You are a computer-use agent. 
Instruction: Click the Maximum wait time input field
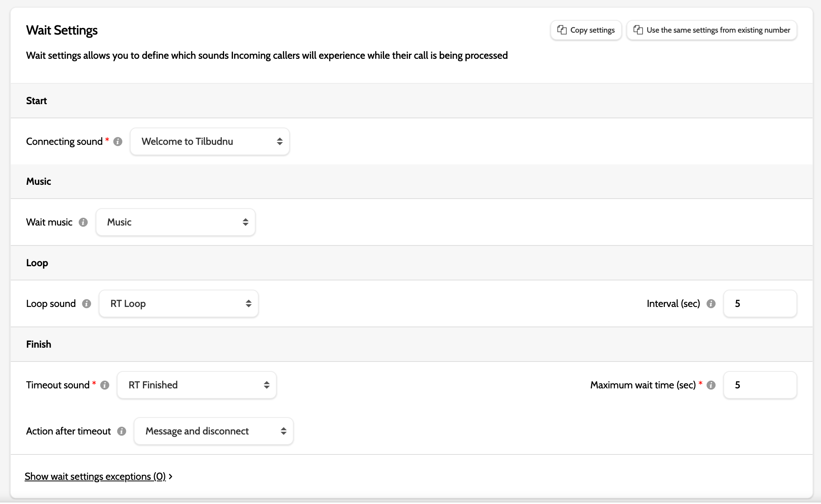point(760,385)
